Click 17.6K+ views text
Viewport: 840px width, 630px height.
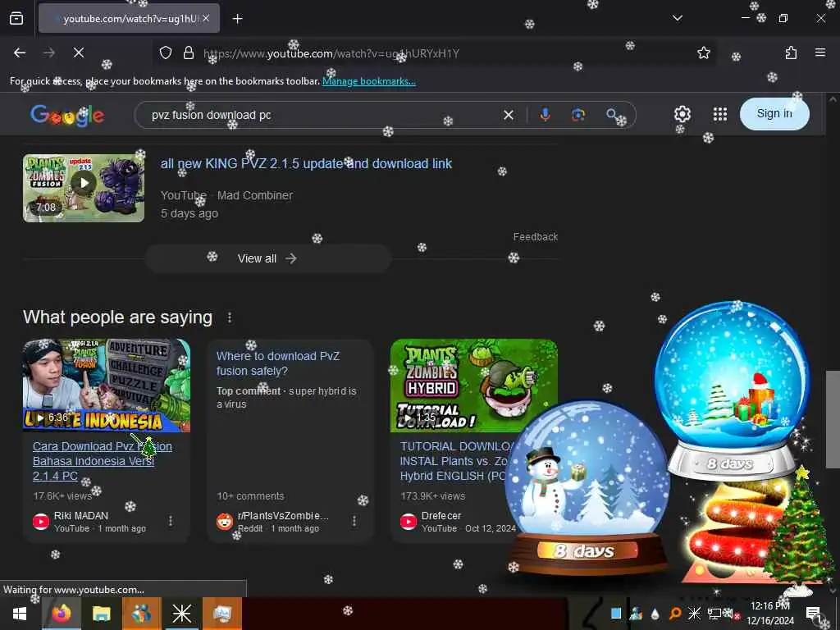pos(62,496)
